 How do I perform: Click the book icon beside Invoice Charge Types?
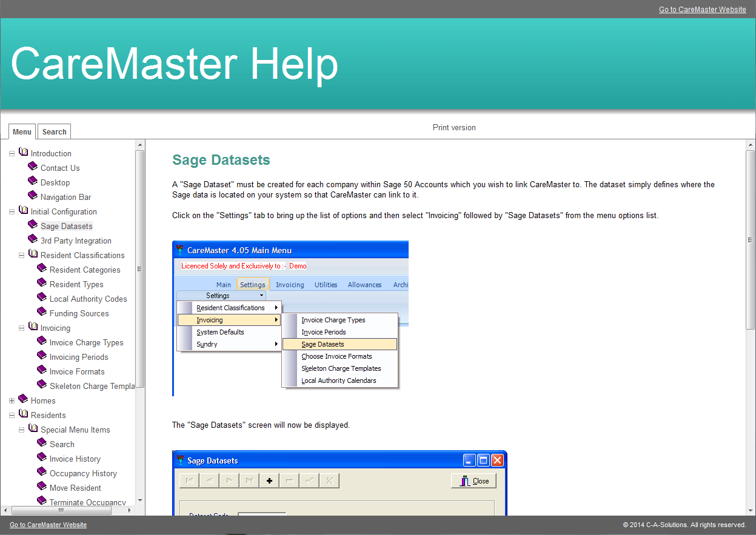(42, 341)
